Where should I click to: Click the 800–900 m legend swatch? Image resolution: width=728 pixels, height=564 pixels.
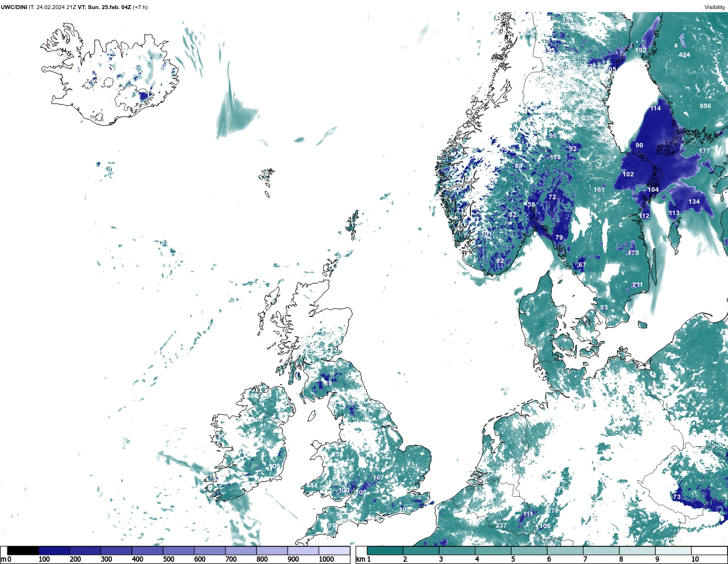[272, 550]
